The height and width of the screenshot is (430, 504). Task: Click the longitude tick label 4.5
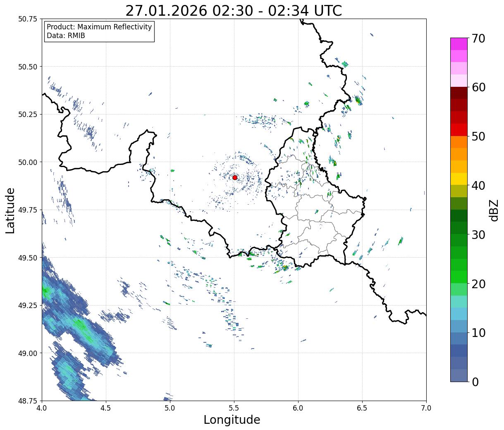coord(106,408)
